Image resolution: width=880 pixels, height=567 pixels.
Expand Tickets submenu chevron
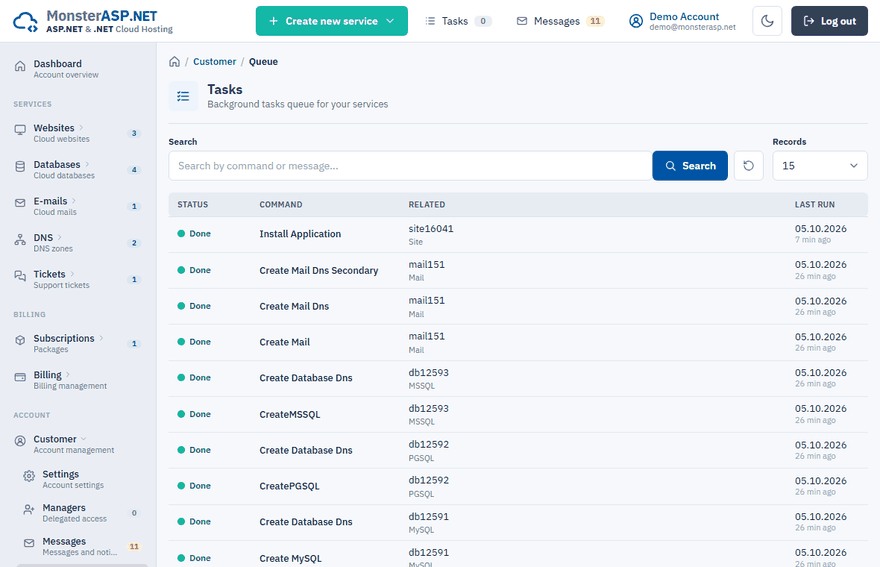pyautogui.click(x=72, y=274)
